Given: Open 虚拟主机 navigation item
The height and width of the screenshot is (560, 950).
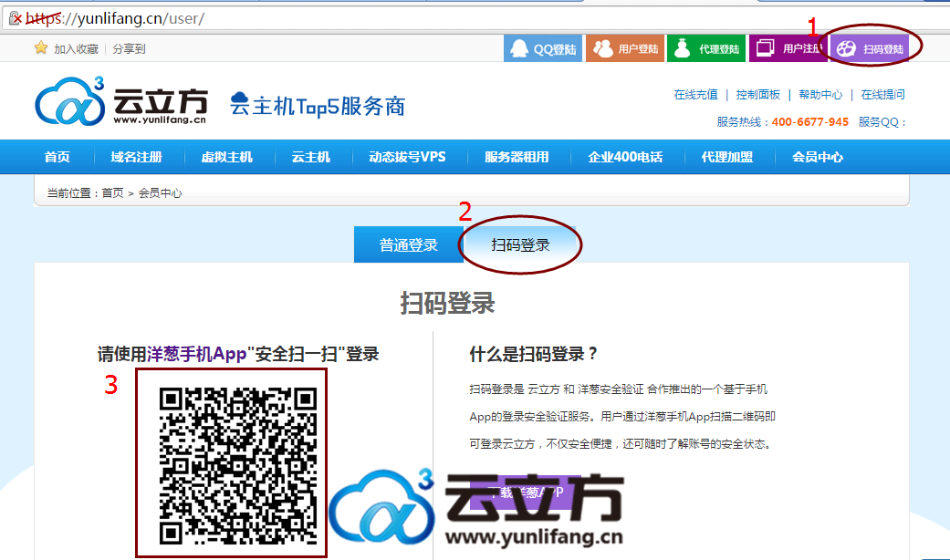Looking at the screenshot, I should (x=226, y=157).
